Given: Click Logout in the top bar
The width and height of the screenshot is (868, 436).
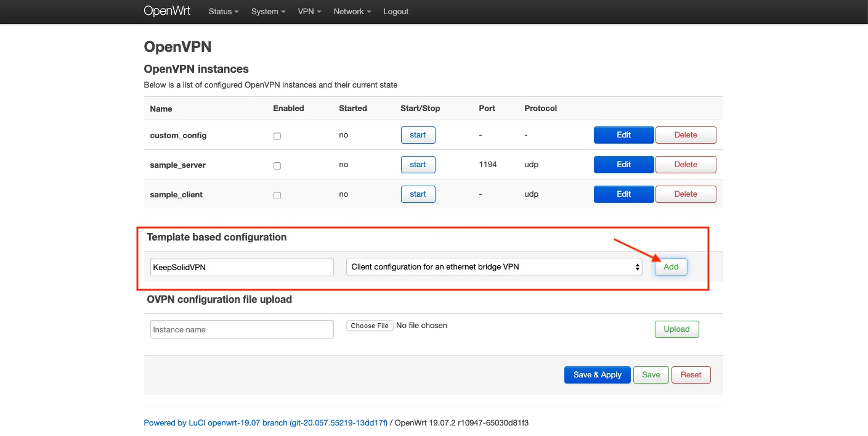Looking at the screenshot, I should pyautogui.click(x=395, y=12).
